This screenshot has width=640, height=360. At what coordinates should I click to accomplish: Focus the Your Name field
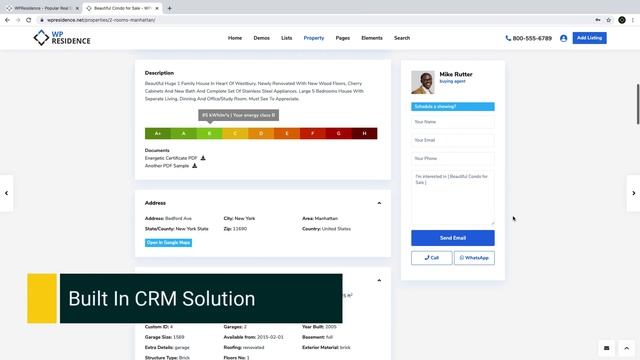(453, 122)
